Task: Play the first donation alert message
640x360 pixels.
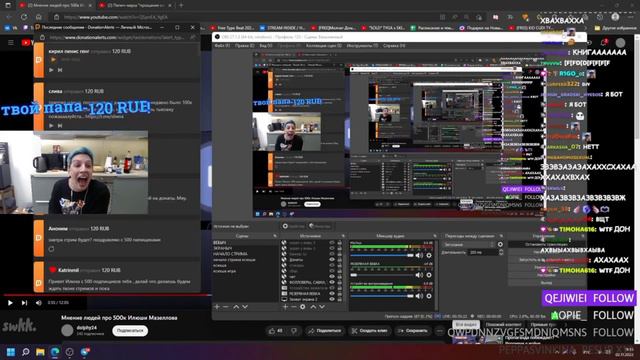Action: (51, 70)
